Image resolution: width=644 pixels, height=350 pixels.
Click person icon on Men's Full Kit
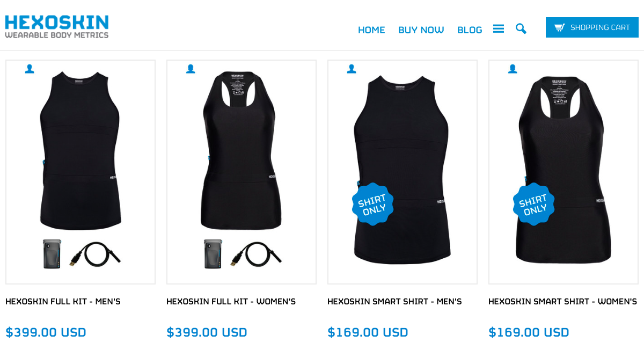click(30, 69)
